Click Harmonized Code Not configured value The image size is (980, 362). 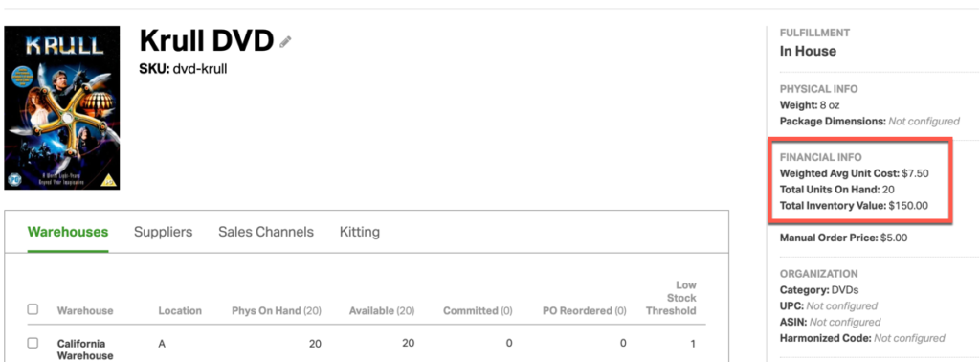point(909,338)
